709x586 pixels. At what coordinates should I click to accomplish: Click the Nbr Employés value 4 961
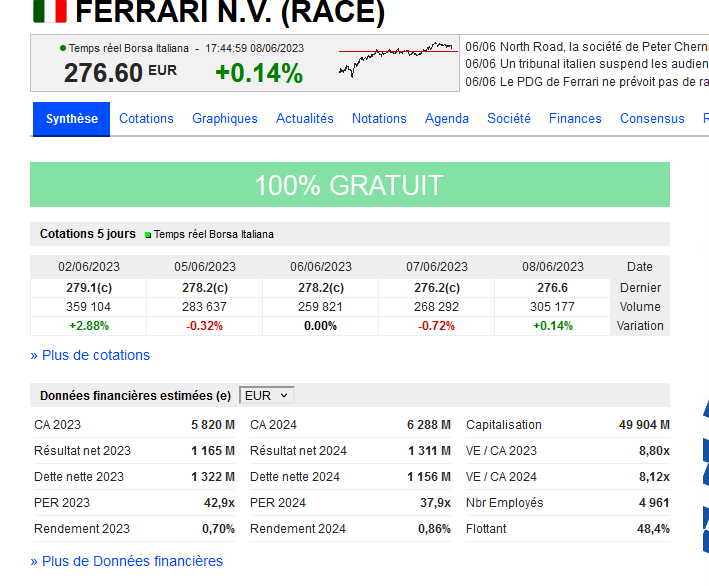tap(654, 503)
